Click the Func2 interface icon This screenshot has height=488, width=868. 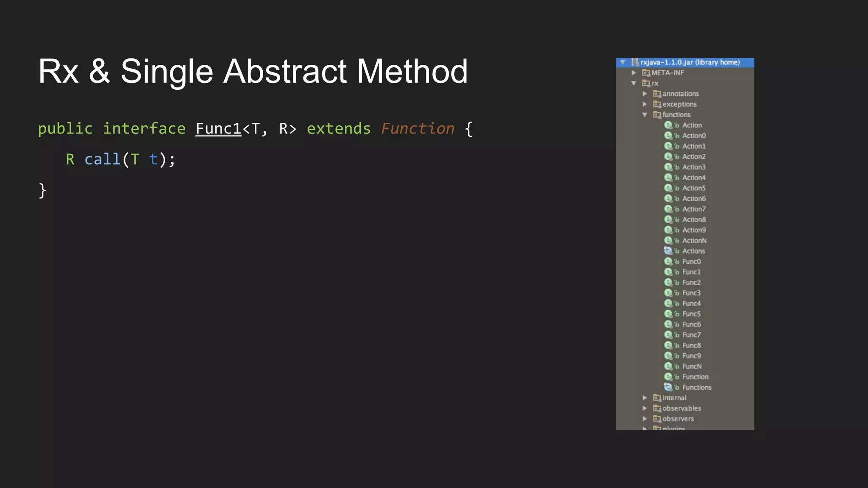point(668,283)
